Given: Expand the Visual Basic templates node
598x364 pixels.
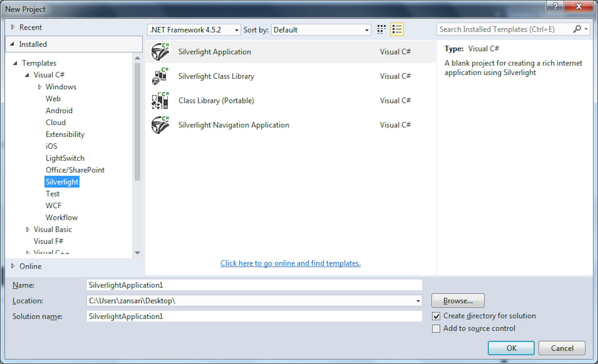Looking at the screenshot, I should pos(28,230).
